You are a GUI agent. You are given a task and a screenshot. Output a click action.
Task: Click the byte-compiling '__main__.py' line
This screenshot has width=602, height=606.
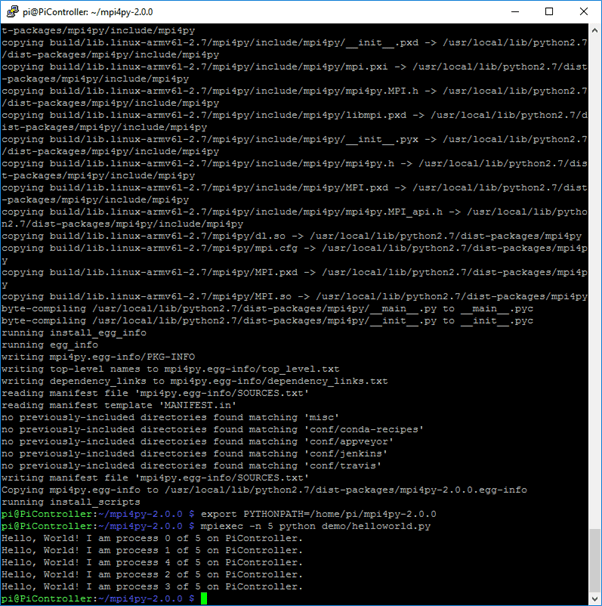[x=267, y=308]
